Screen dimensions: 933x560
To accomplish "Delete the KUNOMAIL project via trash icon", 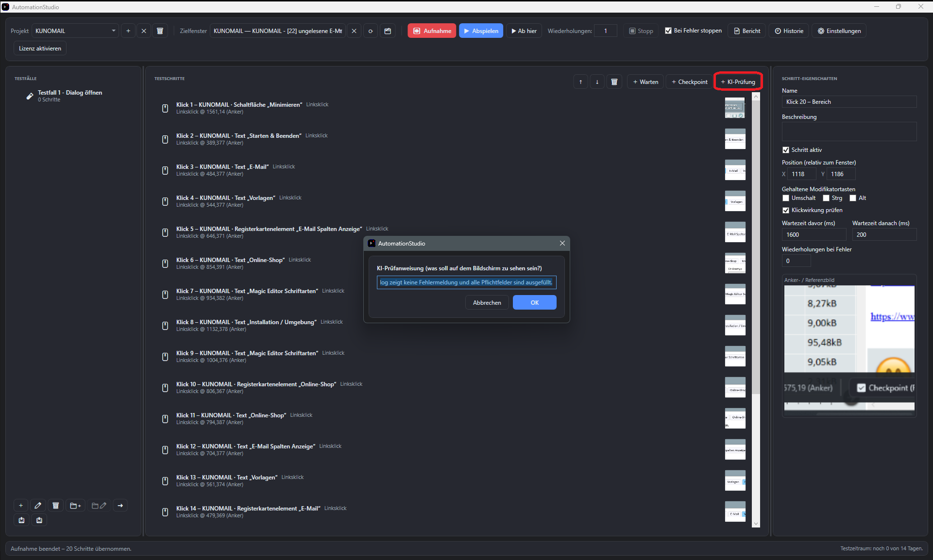I will click(x=160, y=31).
